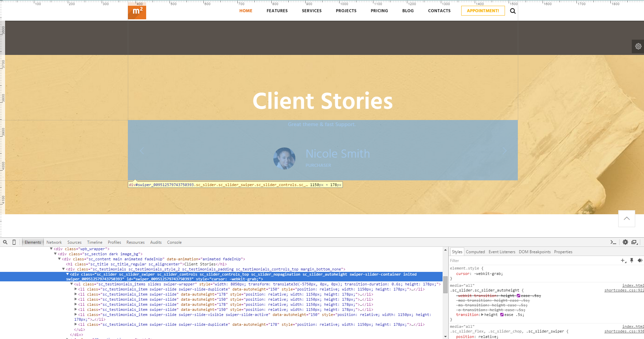Click the inspect element magnifier icon

pyautogui.click(x=5, y=242)
